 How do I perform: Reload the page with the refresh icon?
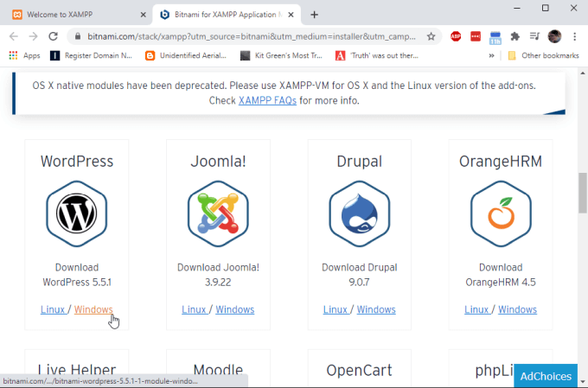tap(53, 36)
